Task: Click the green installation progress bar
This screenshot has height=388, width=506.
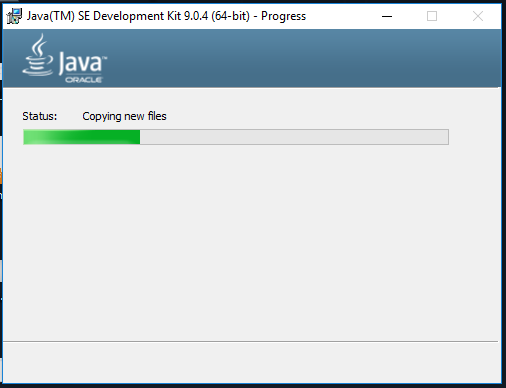Action: pos(236,137)
